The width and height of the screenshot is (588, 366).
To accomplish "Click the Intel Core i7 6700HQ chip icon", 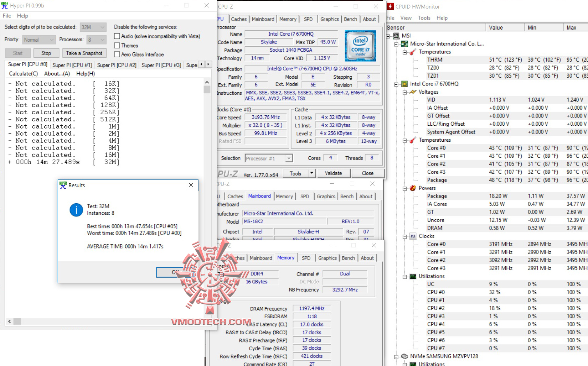I will (x=404, y=84).
